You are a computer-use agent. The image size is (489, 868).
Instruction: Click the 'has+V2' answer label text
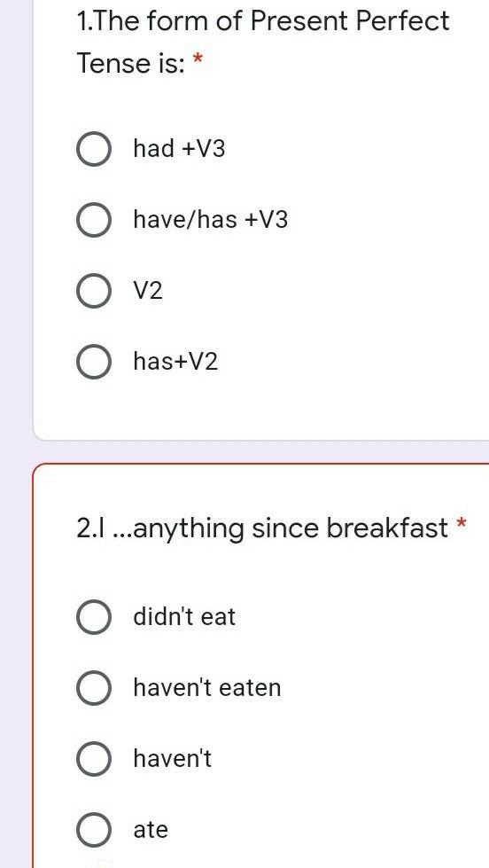176,362
